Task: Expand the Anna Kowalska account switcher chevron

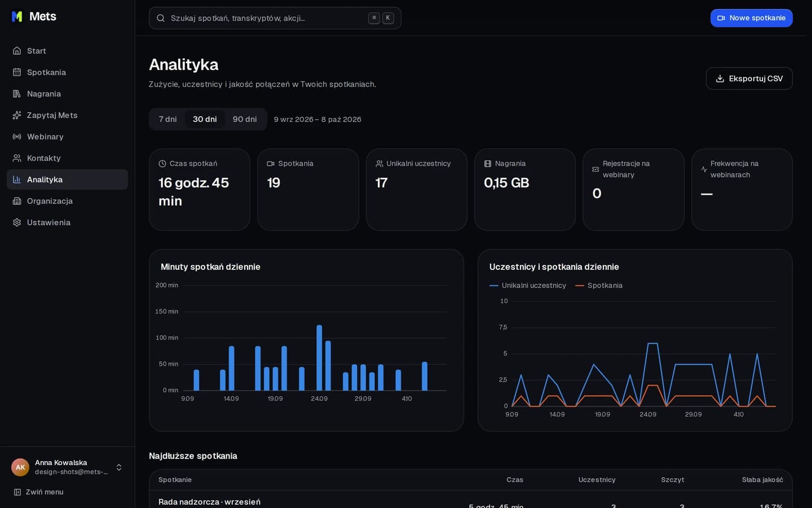Action: click(x=119, y=467)
